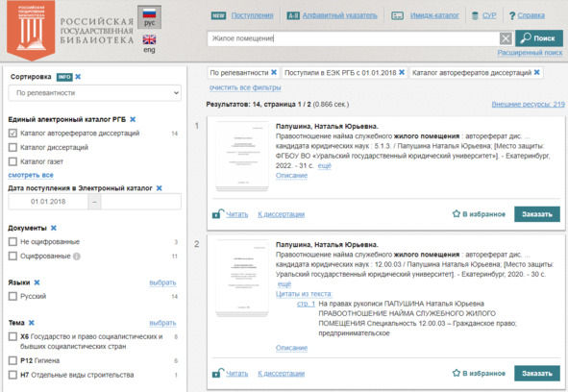Switch language using the British flag icon
Screen dimensions: 568x392
pos(149,39)
